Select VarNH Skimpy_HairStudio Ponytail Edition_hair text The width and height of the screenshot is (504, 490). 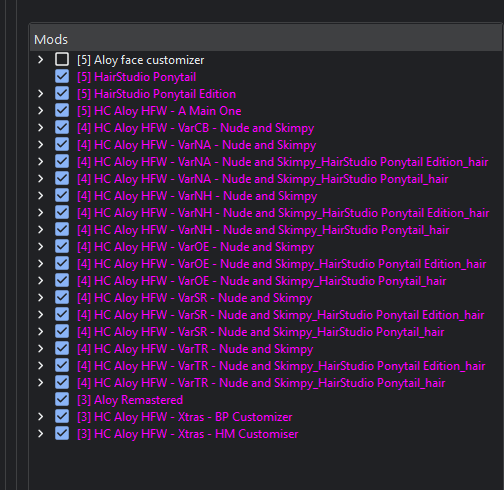283,213
